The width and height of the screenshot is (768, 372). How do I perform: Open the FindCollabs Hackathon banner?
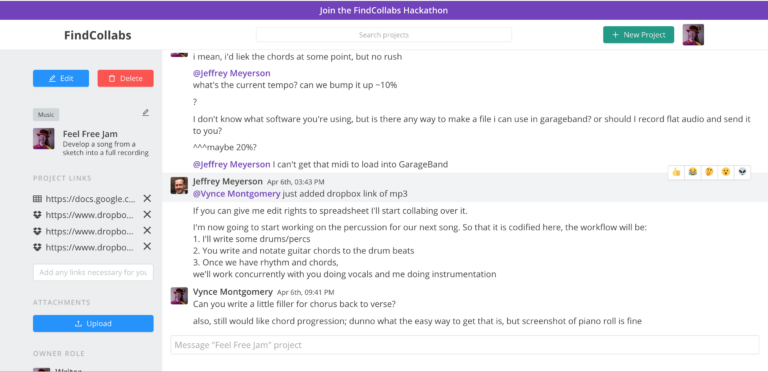point(384,10)
